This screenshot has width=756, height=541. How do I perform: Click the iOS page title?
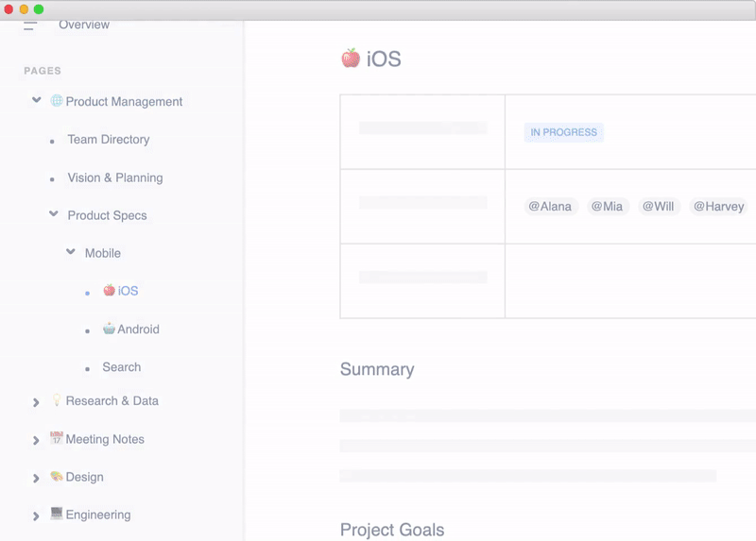pos(384,59)
